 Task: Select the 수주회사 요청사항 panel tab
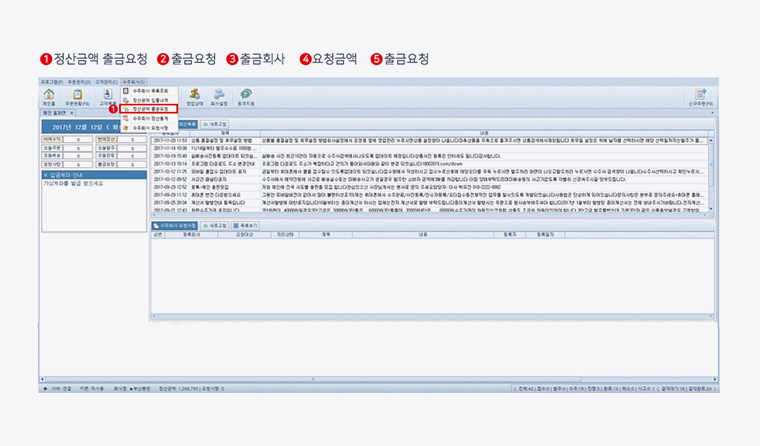[x=177, y=227]
